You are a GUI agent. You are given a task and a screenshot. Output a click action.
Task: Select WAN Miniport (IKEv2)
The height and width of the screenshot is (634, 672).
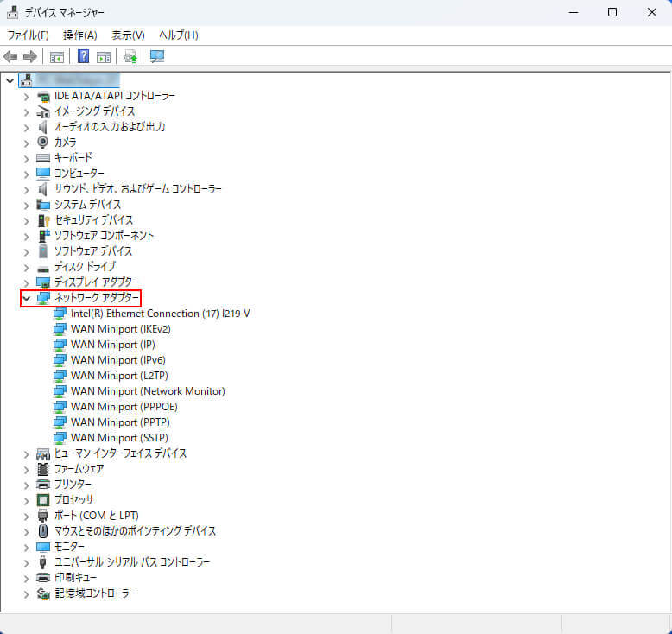coord(120,329)
